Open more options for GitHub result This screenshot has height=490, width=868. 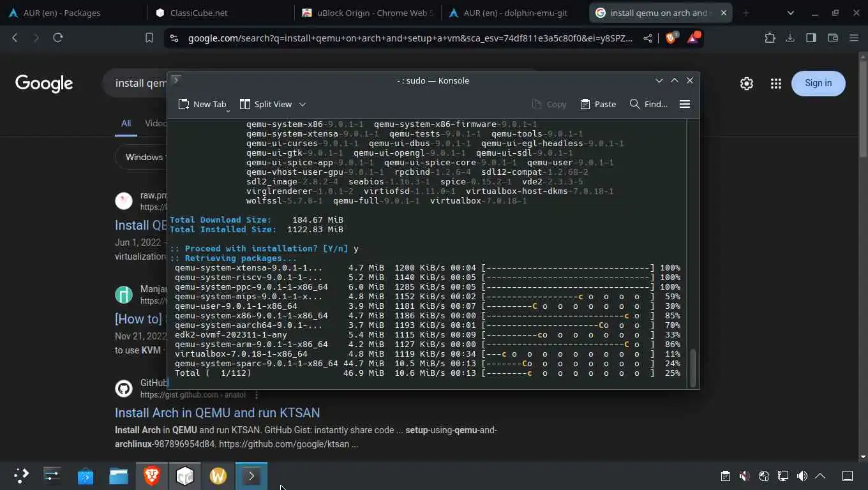pyautogui.click(x=257, y=395)
